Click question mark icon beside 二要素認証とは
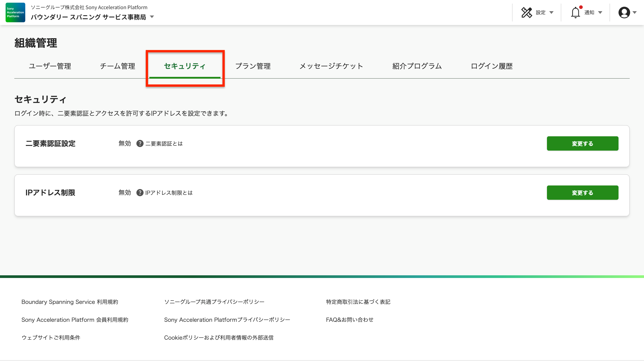 (x=140, y=144)
